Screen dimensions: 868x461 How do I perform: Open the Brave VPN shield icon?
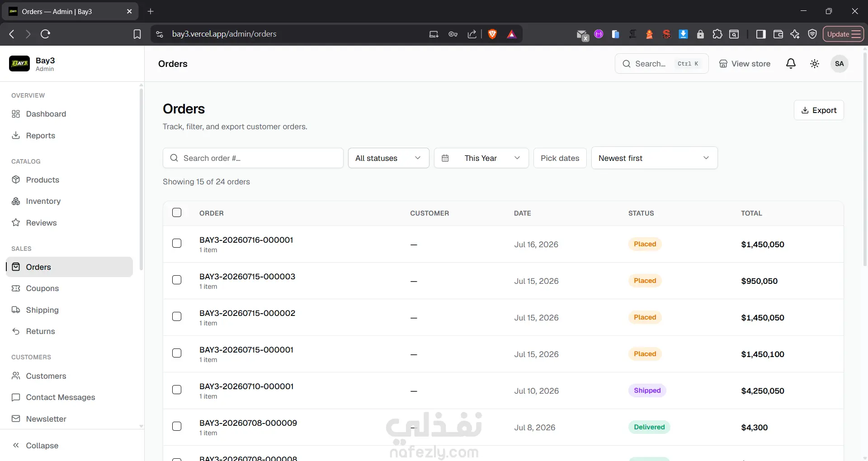pyautogui.click(x=812, y=34)
